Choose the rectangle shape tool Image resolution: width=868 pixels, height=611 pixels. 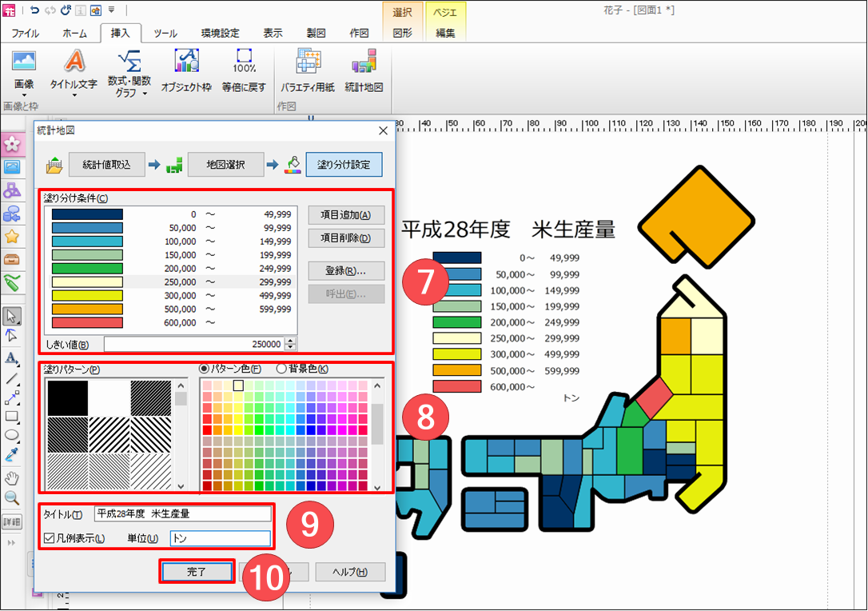point(12,417)
